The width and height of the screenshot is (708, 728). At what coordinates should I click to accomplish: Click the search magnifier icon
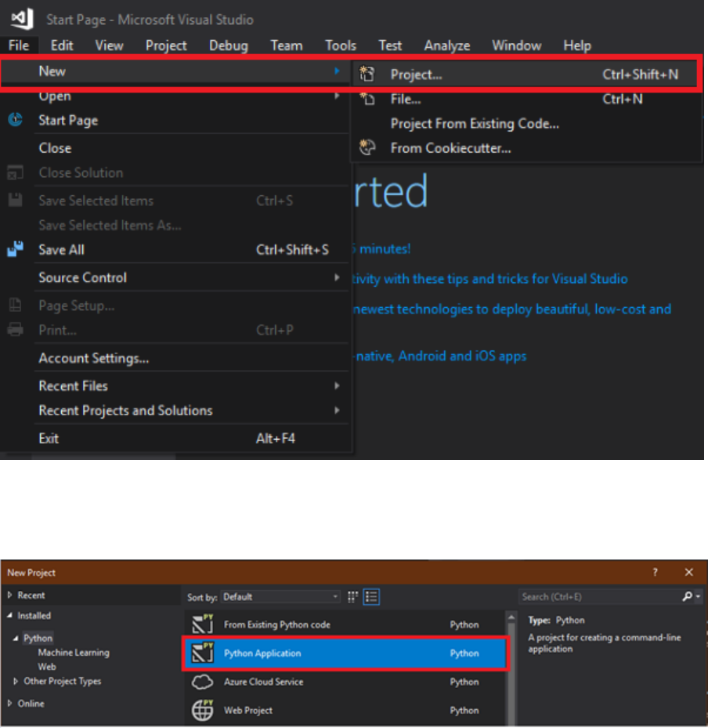687,596
